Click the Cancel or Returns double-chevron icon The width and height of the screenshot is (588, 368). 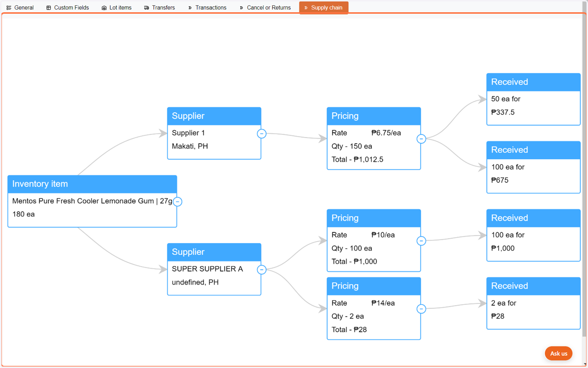click(x=241, y=8)
